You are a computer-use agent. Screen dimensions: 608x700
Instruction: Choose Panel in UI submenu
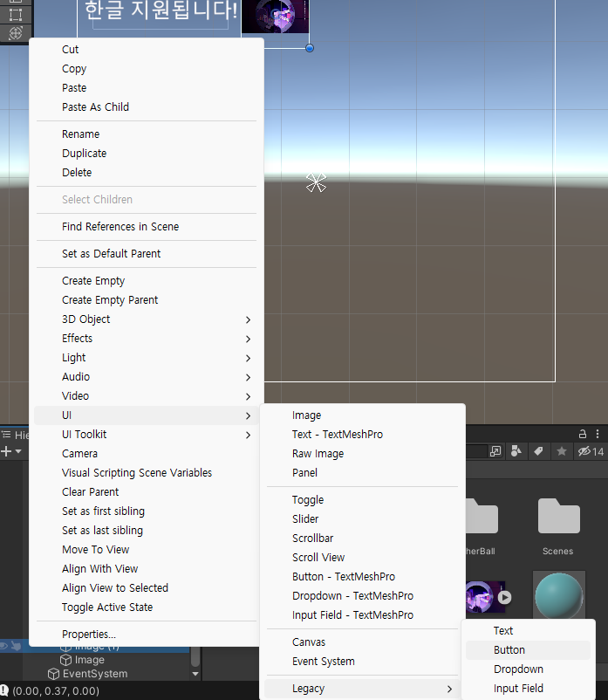coord(362,473)
